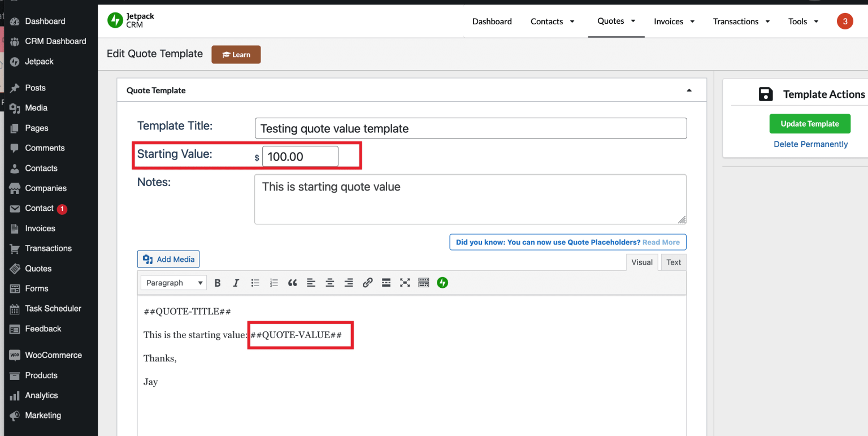Collapse the Quote Template panel
The width and height of the screenshot is (868, 436).
tap(689, 90)
